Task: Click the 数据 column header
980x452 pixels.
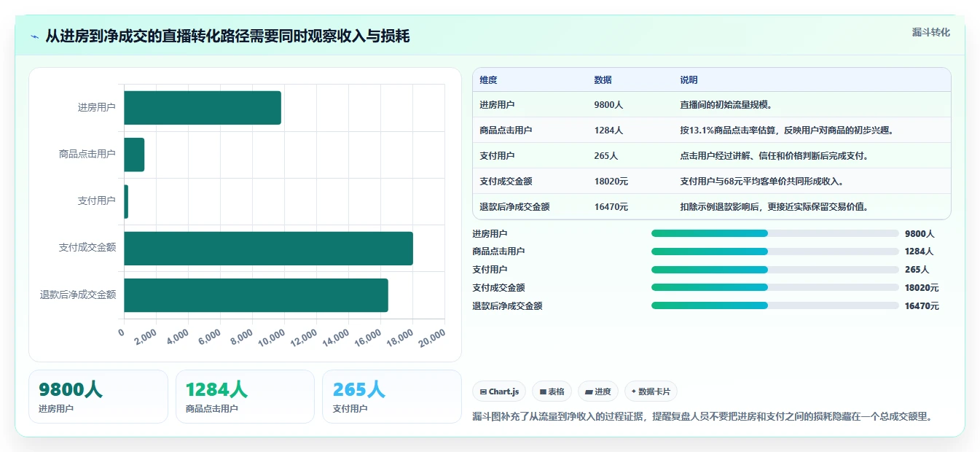Action: coord(603,79)
